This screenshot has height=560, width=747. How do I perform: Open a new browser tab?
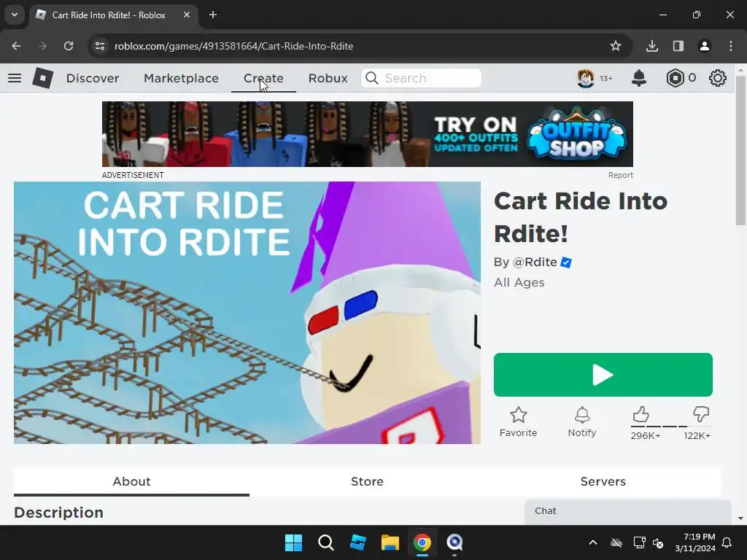tap(213, 15)
